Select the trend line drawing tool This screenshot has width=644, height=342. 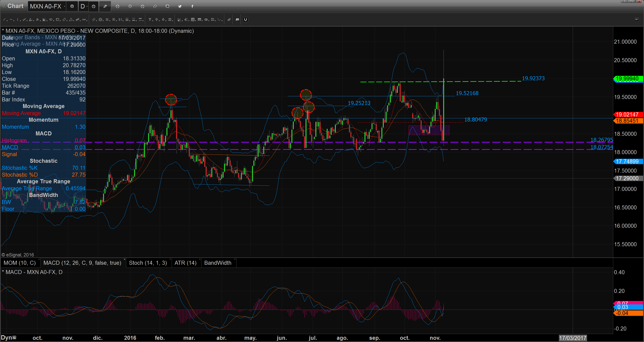(4, 20)
